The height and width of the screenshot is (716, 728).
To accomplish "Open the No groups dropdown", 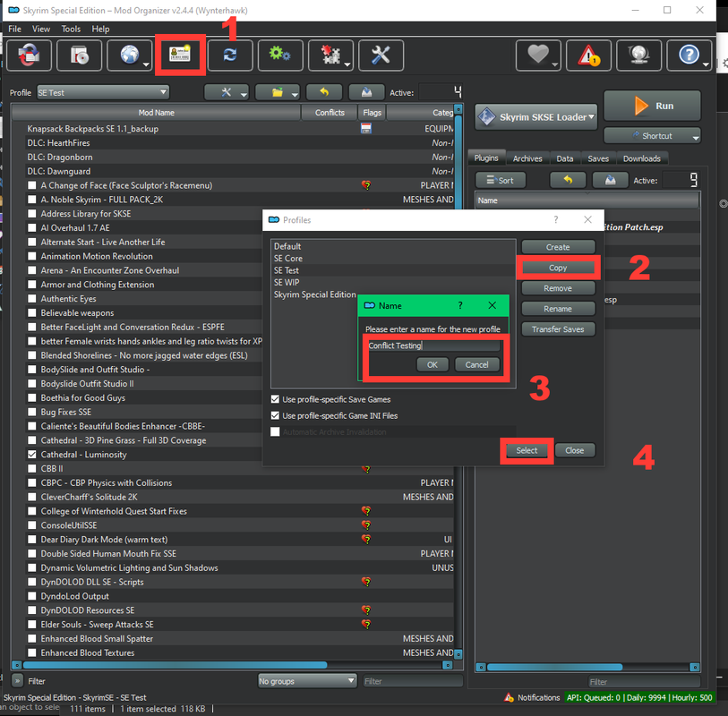I will click(307, 681).
